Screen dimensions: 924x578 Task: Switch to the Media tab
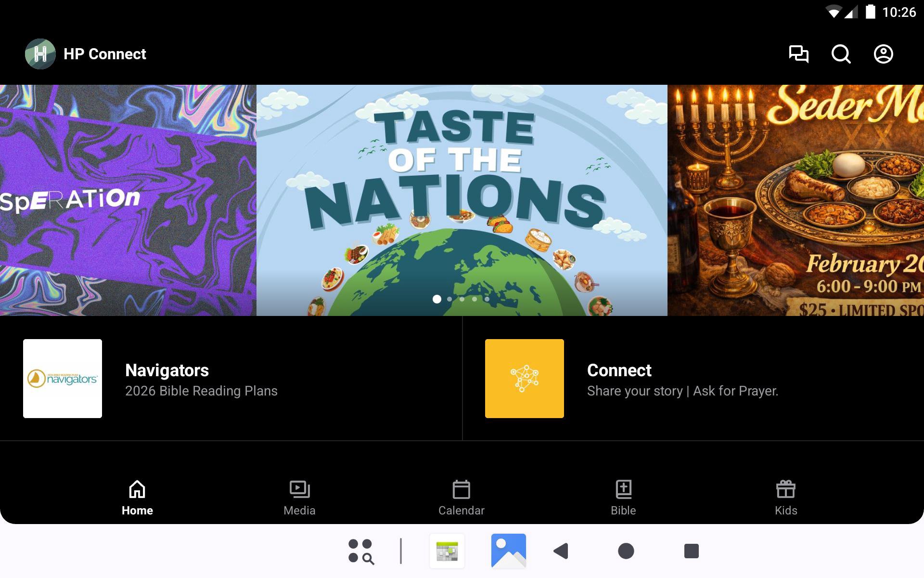click(x=299, y=498)
